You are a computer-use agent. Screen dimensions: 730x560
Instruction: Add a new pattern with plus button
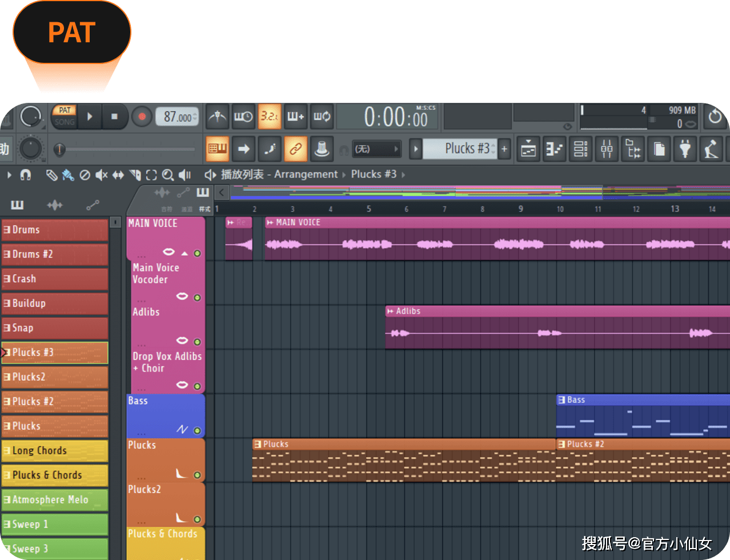click(504, 149)
